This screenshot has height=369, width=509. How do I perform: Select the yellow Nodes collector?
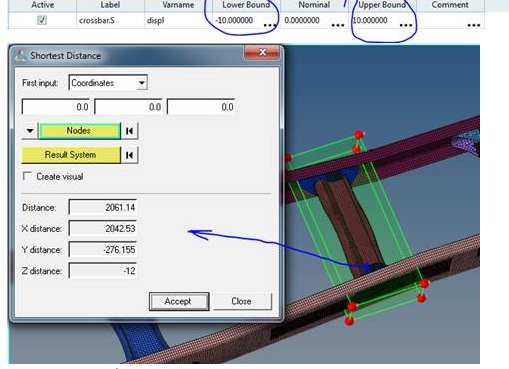80,131
